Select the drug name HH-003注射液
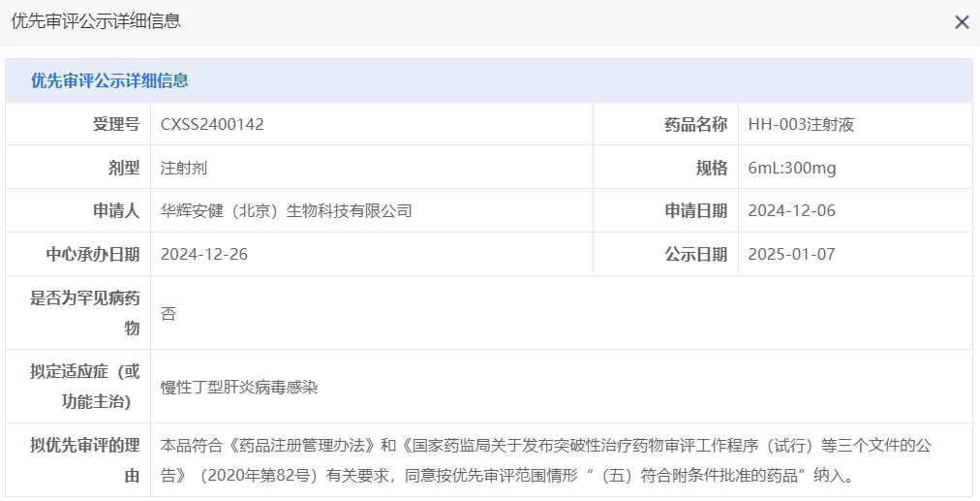This screenshot has width=980, height=501. [801, 124]
